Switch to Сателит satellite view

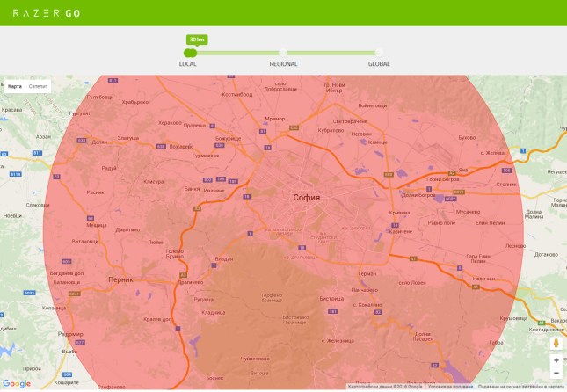38,87
